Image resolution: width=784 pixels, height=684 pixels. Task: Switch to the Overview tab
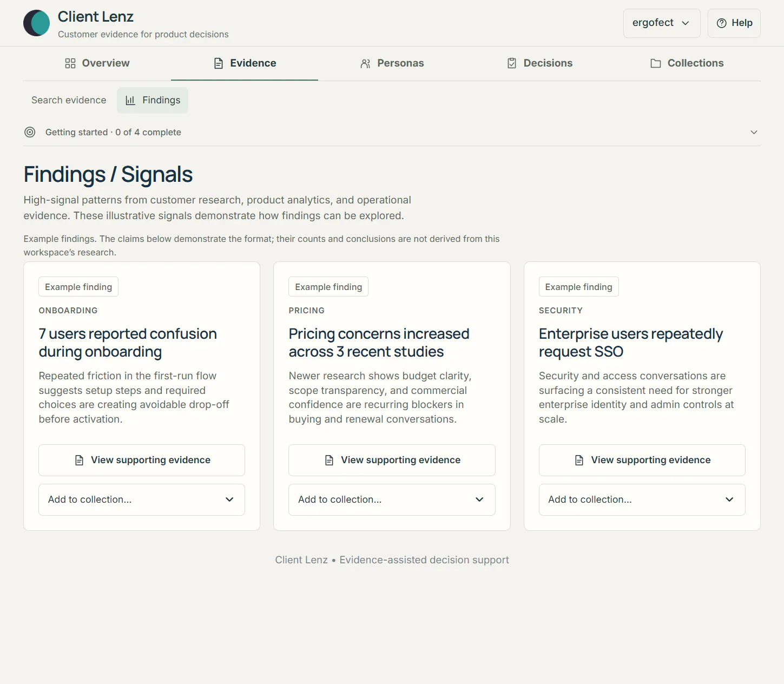(97, 63)
